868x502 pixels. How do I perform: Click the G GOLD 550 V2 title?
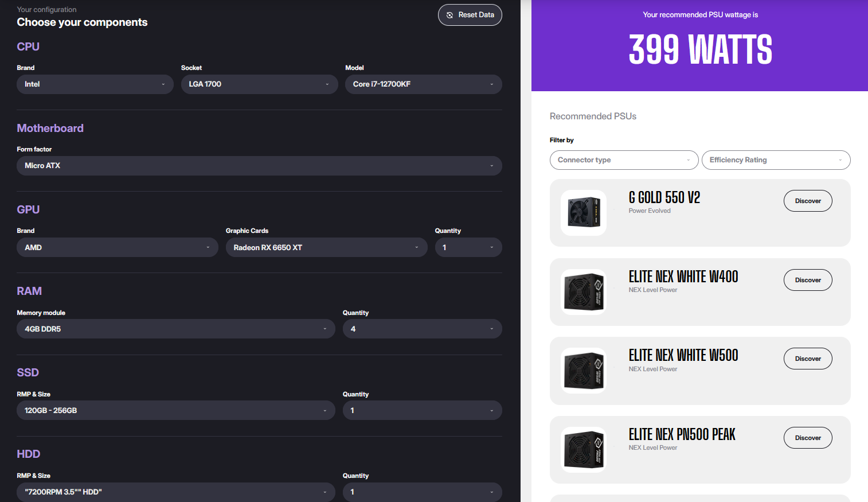pyautogui.click(x=664, y=198)
